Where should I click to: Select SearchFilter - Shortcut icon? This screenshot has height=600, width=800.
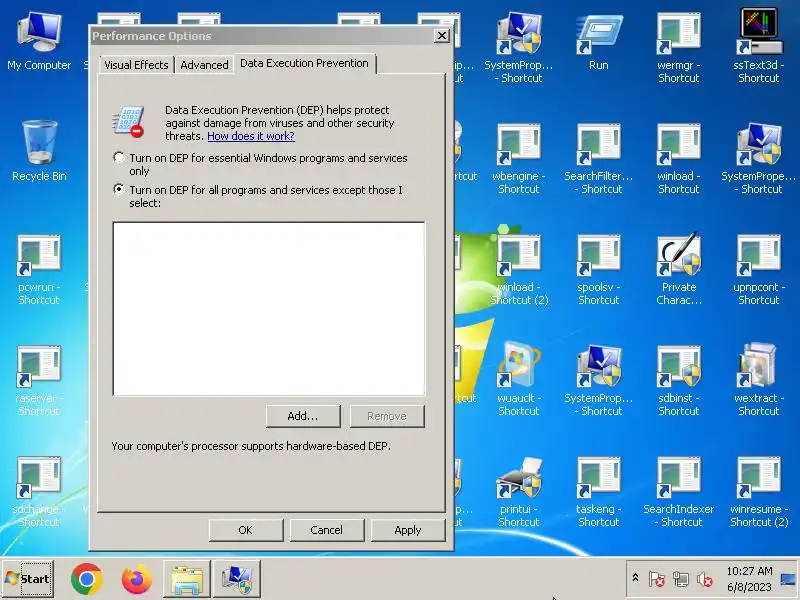(x=598, y=158)
